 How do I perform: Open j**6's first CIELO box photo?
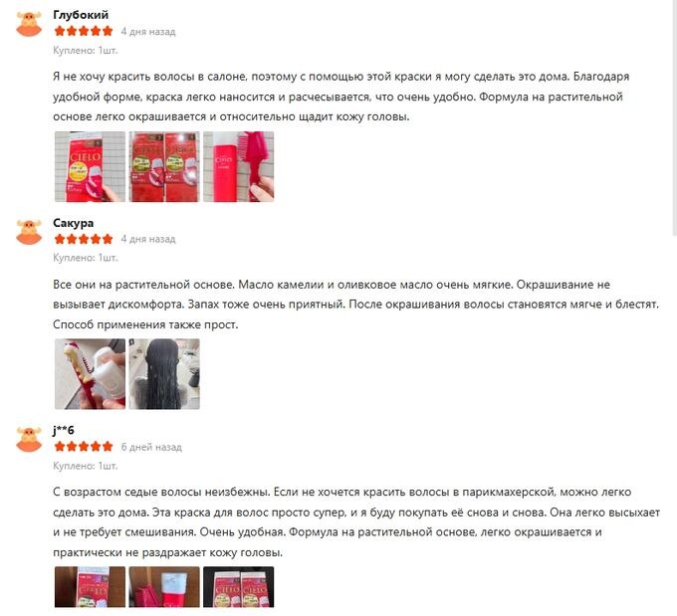pyautogui.click(x=90, y=587)
